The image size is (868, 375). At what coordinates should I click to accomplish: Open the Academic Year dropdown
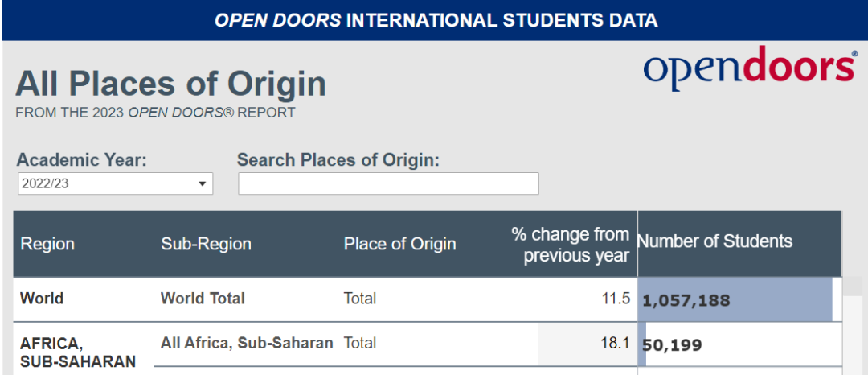point(115,183)
